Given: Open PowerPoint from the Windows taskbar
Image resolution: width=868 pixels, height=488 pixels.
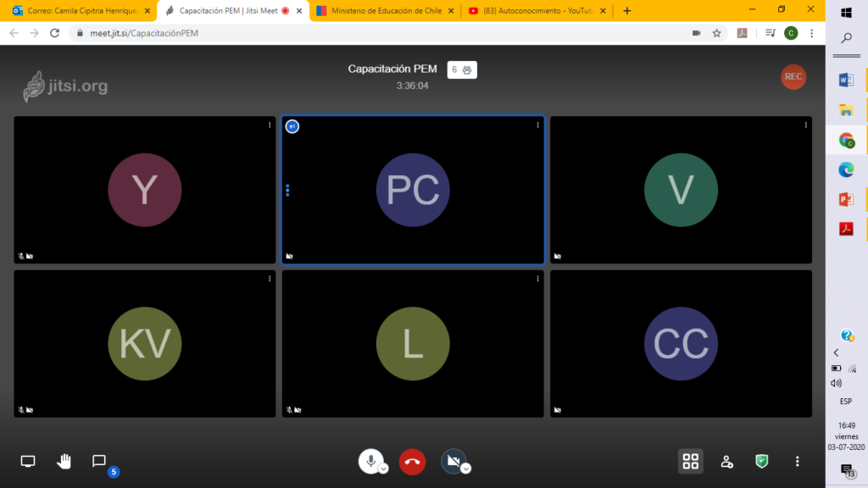Looking at the screenshot, I should point(846,199).
